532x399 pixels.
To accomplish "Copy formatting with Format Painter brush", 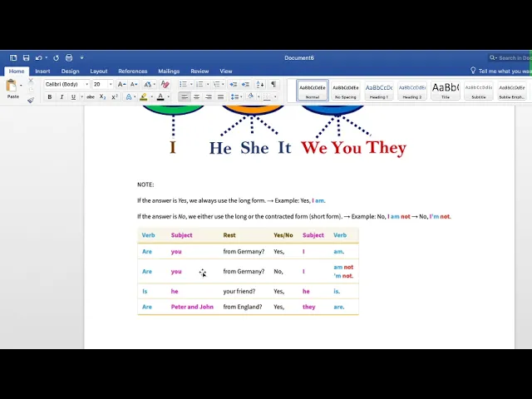I will (31, 100).
